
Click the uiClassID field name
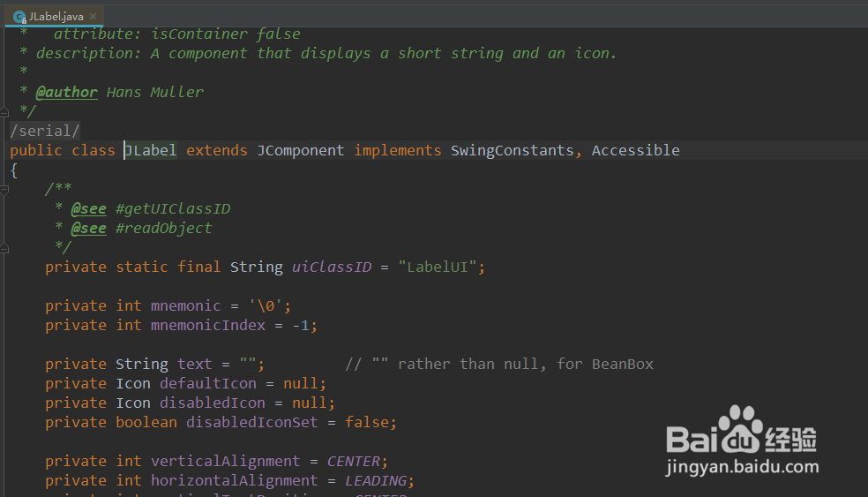[x=332, y=267]
